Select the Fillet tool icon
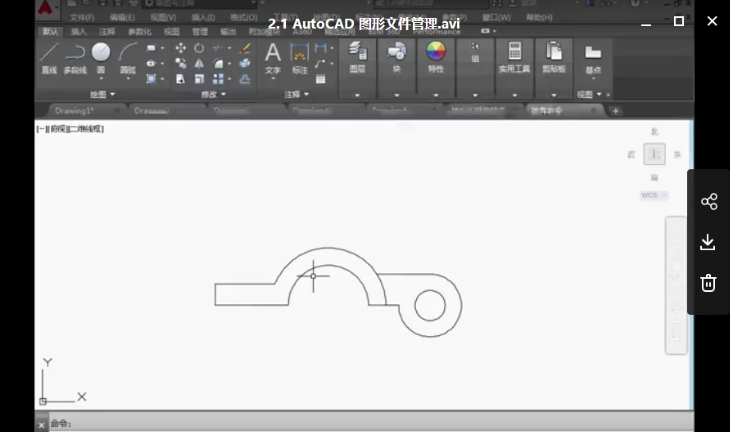The width and height of the screenshot is (730, 432). coord(218,63)
